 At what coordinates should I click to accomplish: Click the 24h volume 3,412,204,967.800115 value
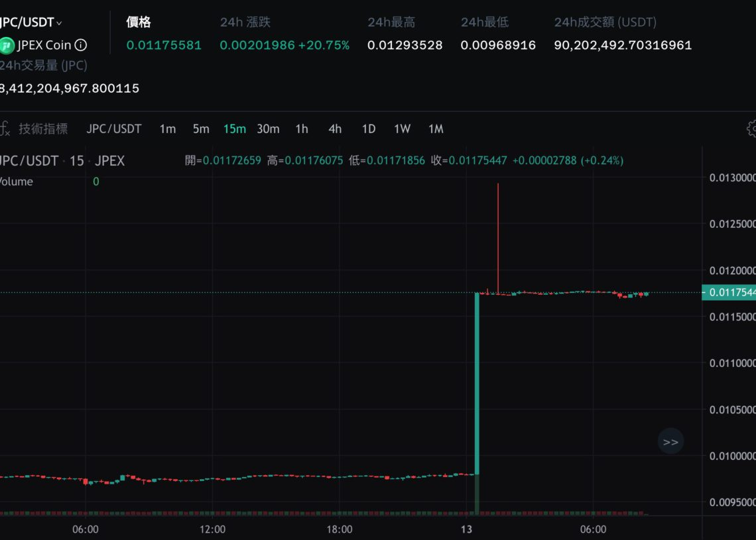[x=70, y=89]
